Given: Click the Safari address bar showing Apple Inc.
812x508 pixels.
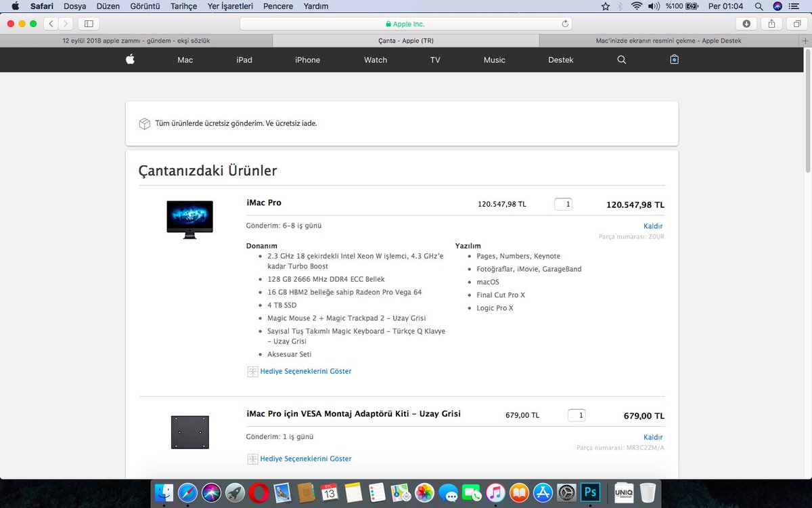Looking at the screenshot, I should tap(406, 24).
